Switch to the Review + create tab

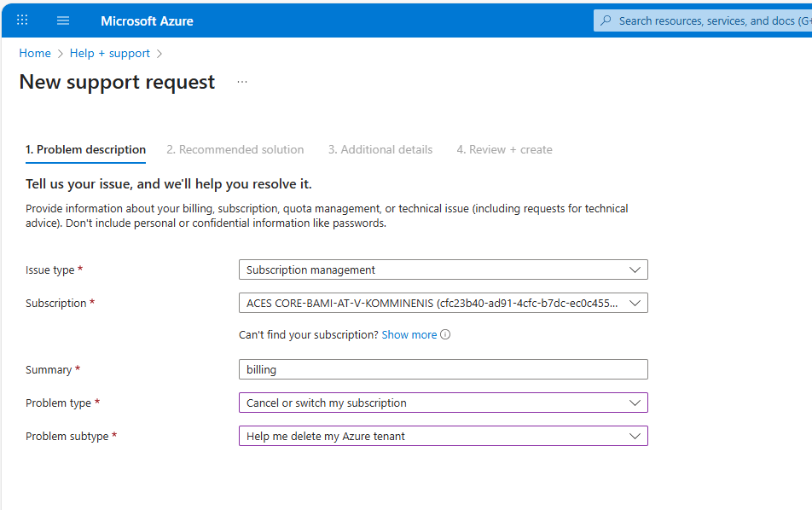click(504, 149)
